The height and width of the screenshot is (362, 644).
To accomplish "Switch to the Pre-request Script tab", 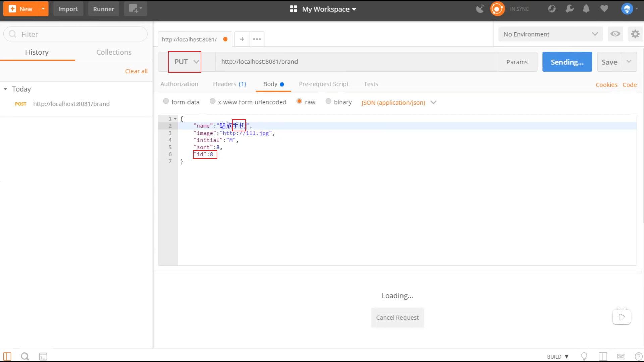I will tap(324, 84).
